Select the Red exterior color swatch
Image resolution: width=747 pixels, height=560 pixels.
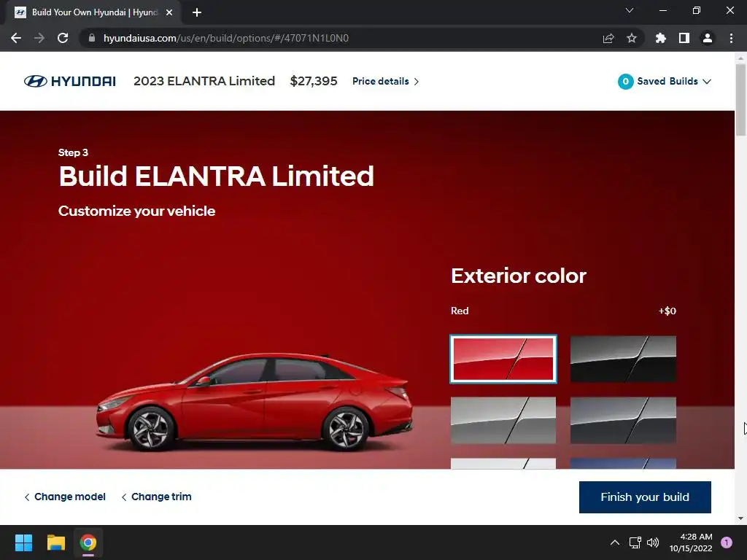503,359
